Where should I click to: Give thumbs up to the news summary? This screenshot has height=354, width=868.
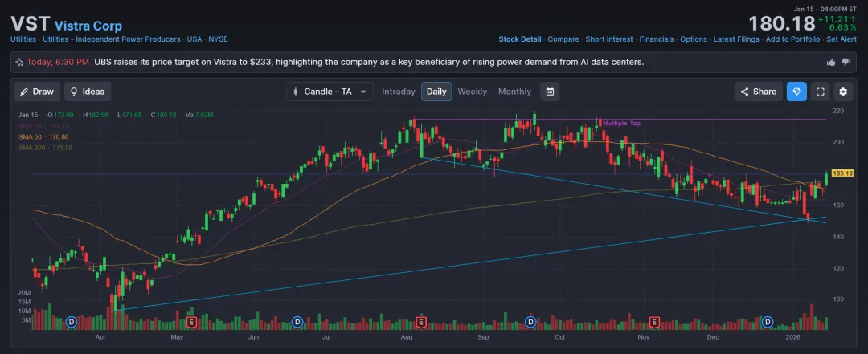coord(831,63)
